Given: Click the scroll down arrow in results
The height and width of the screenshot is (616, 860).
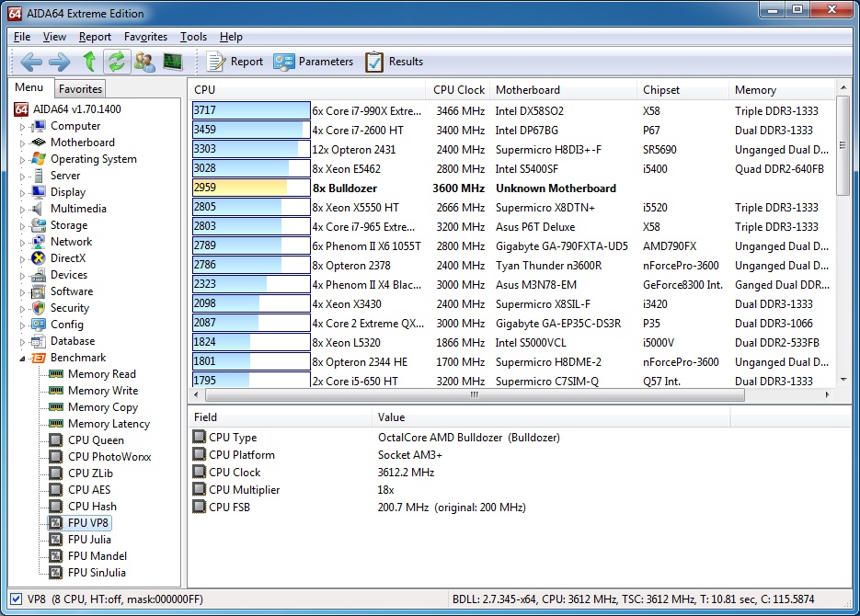Looking at the screenshot, I should pos(843,380).
